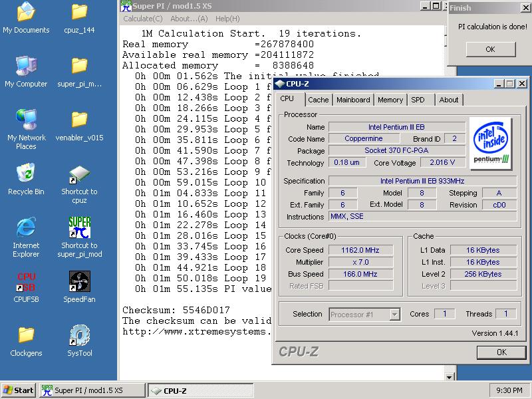Click the Version 1.44.1 label in CPU-Z
532x399 pixels.
click(x=495, y=333)
